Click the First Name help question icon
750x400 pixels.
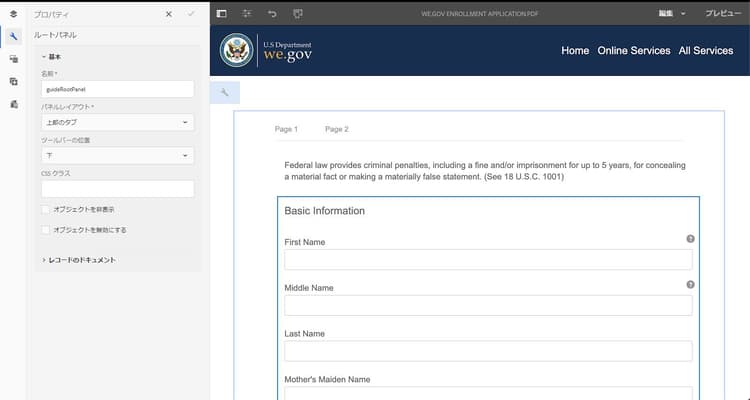pos(690,239)
